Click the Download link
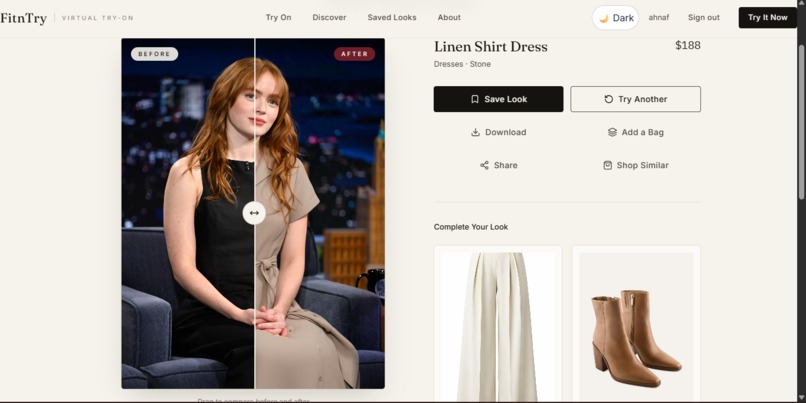The image size is (806, 403). [x=499, y=132]
